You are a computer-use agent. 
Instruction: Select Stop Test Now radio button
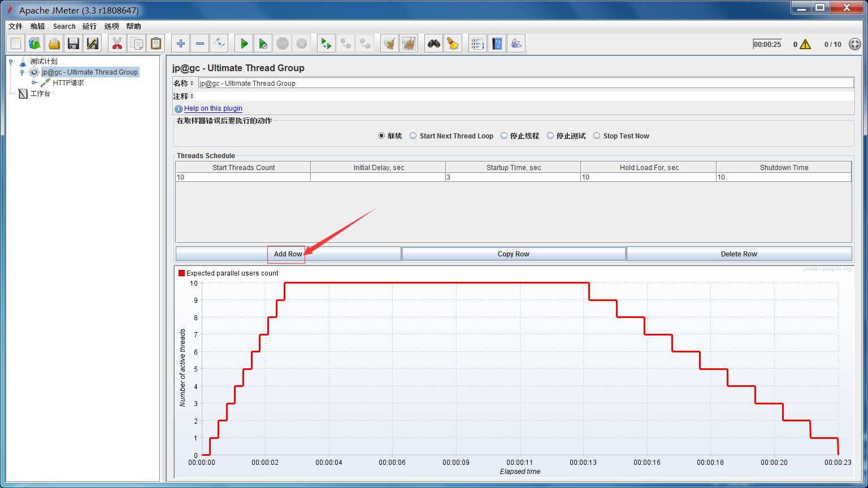click(597, 136)
